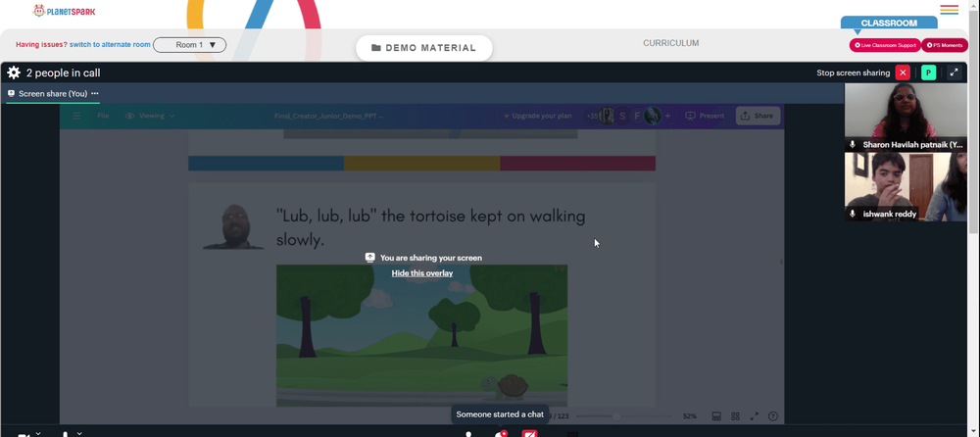Open the Viewing mode dropdown

click(149, 116)
